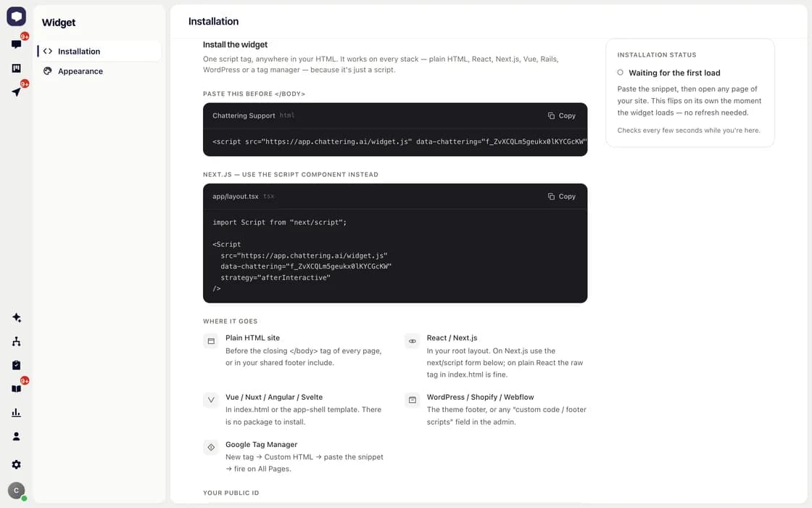The width and height of the screenshot is (812, 508).
Task: Click the 'INSTALLATION STATUS' label
Action: [x=657, y=55]
